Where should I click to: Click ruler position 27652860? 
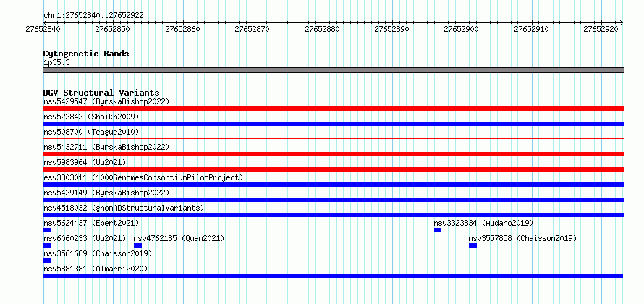click(x=182, y=29)
